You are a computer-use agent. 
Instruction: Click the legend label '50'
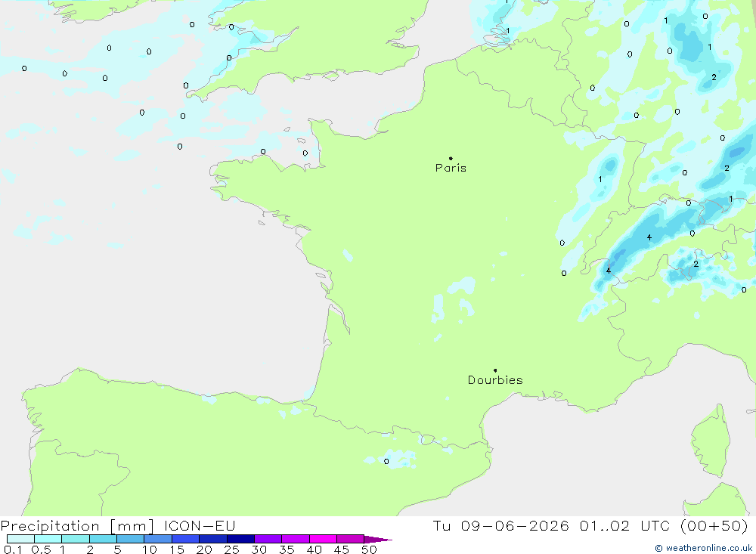coord(369,549)
